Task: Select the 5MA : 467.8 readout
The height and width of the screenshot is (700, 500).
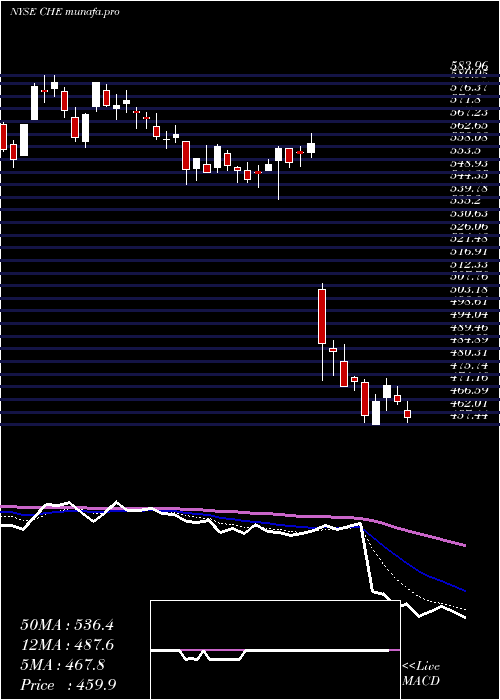Action: point(63,665)
